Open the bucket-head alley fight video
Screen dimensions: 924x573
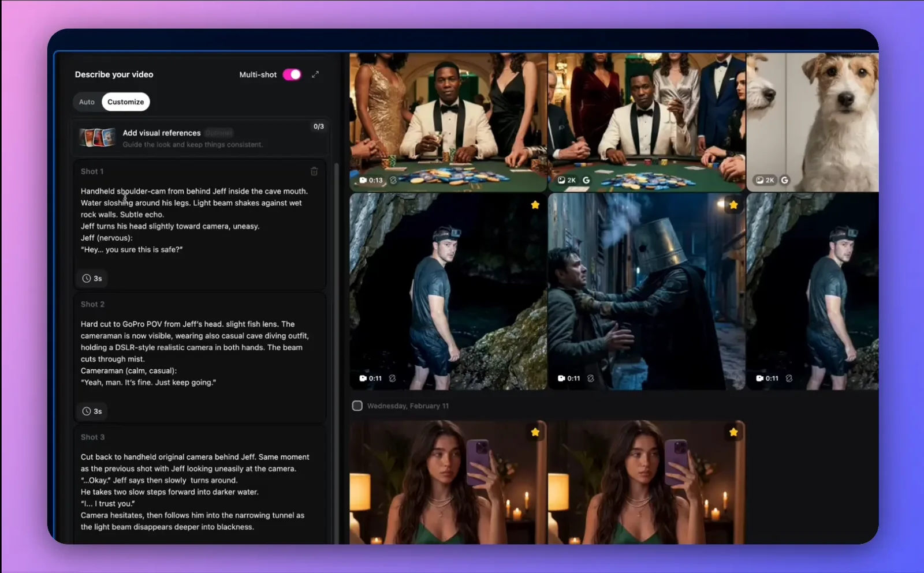(x=646, y=291)
